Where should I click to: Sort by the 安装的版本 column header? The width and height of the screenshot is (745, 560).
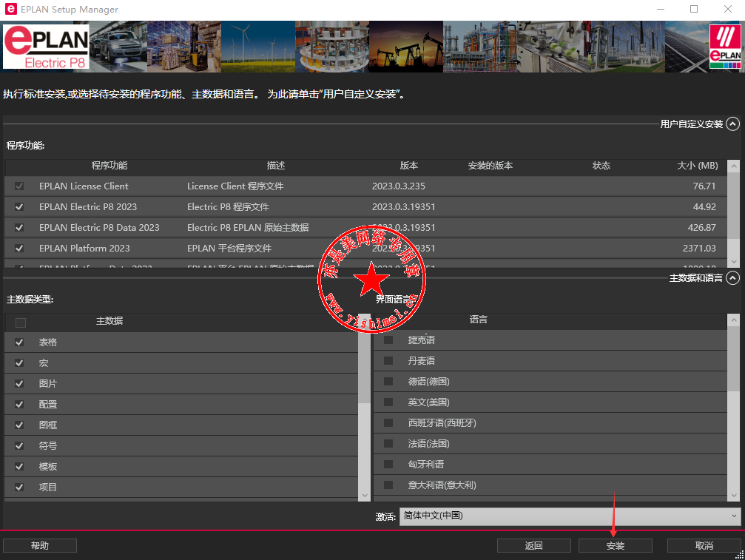tap(490, 166)
